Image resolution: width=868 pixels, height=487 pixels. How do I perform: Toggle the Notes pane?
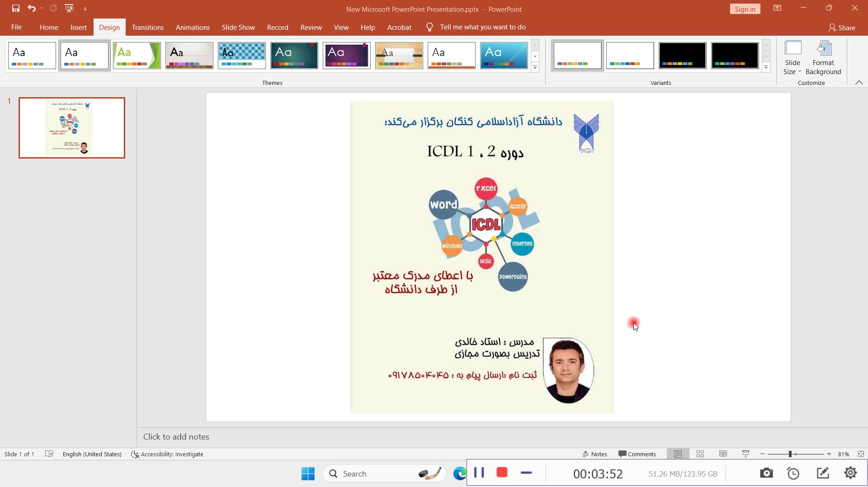594,454
